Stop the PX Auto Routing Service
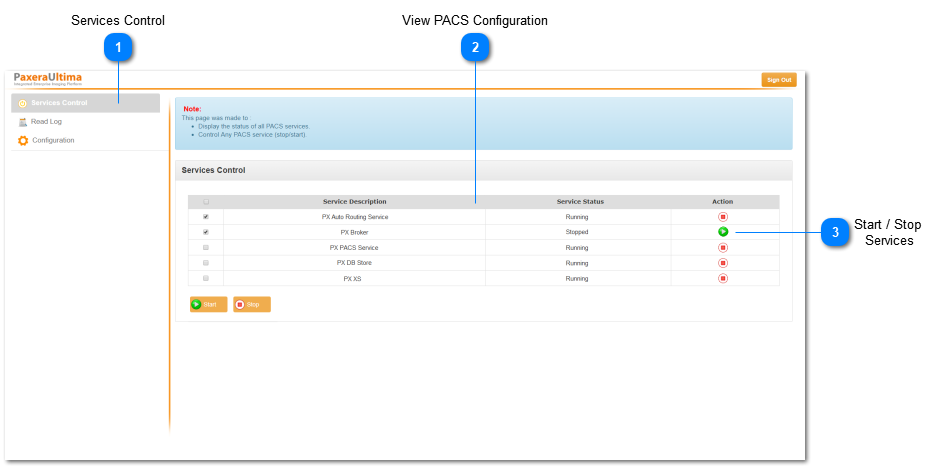The image size is (941, 469). 722,217
